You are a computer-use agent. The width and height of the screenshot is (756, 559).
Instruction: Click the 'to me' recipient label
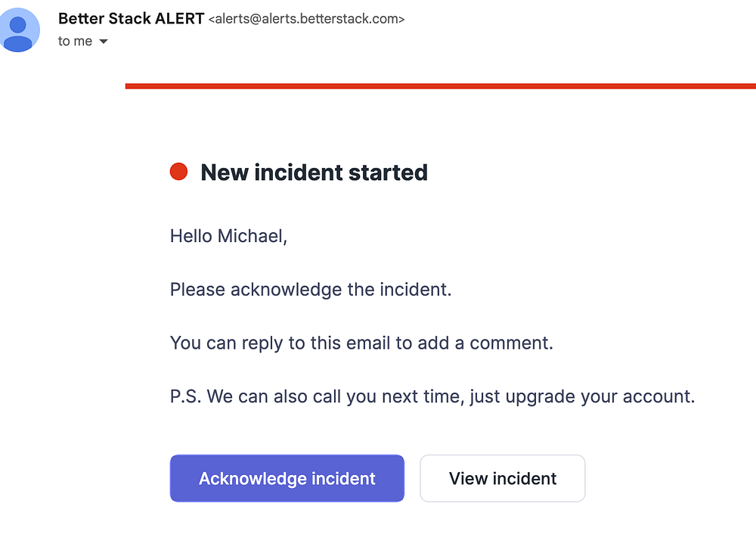[x=75, y=42]
